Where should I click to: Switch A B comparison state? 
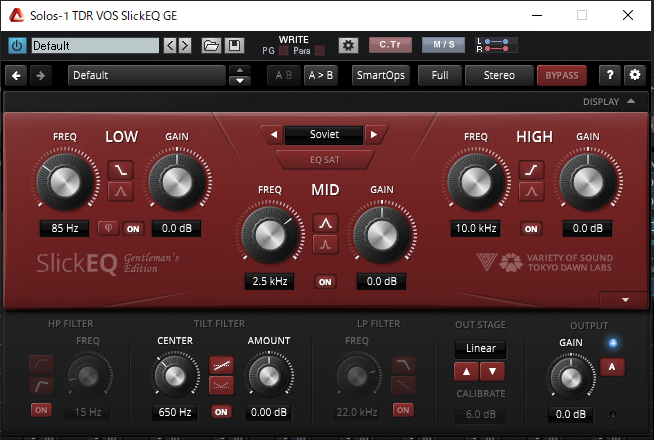(x=284, y=75)
